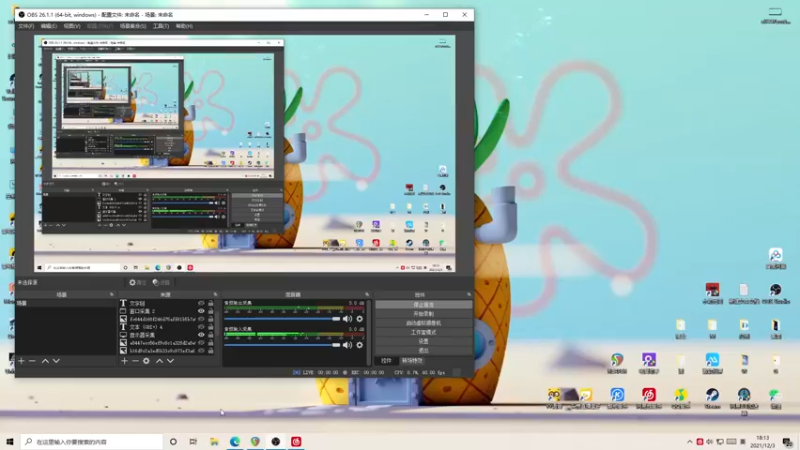Open source 属性 button above panels
Viewport: 800px width, 450px height.
coord(137,282)
